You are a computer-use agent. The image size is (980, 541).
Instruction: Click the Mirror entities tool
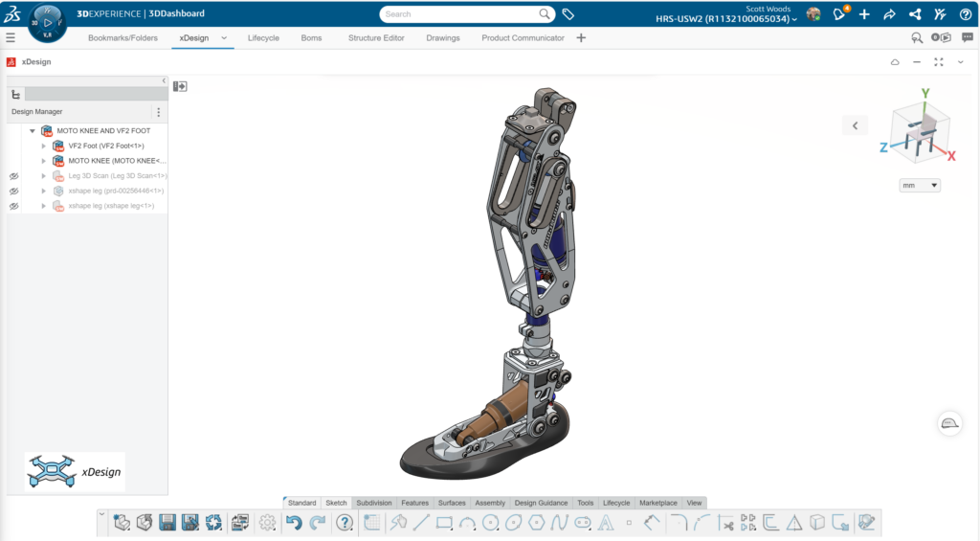point(793,522)
